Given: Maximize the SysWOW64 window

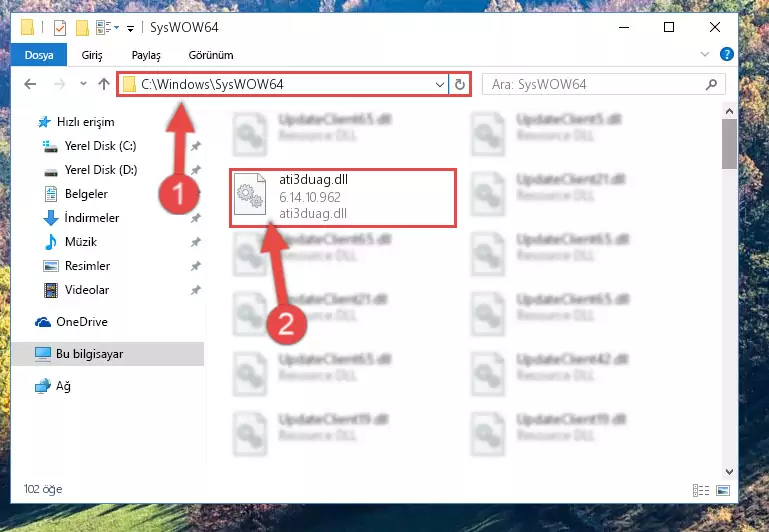Looking at the screenshot, I should pyautogui.click(x=669, y=27).
